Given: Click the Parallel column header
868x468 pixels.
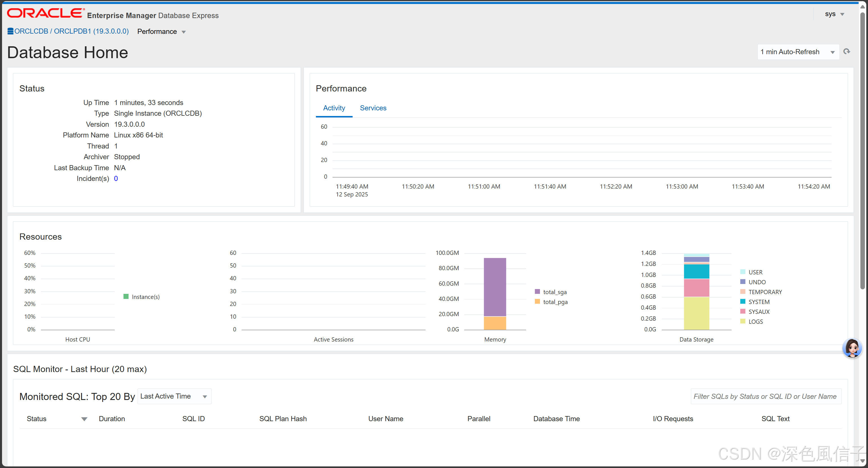Looking at the screenshot, I should (478, 419).
